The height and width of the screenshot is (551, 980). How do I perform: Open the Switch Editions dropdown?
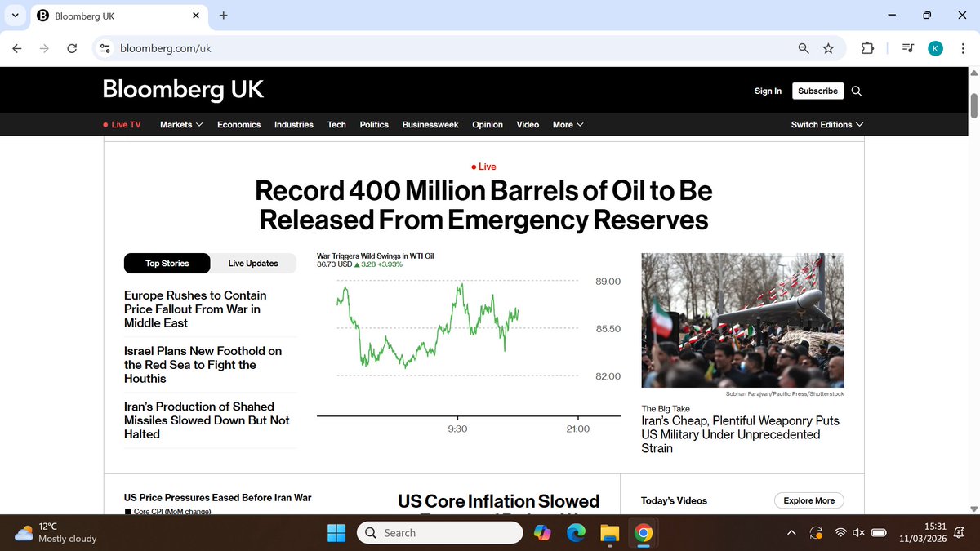pos(827,125)
